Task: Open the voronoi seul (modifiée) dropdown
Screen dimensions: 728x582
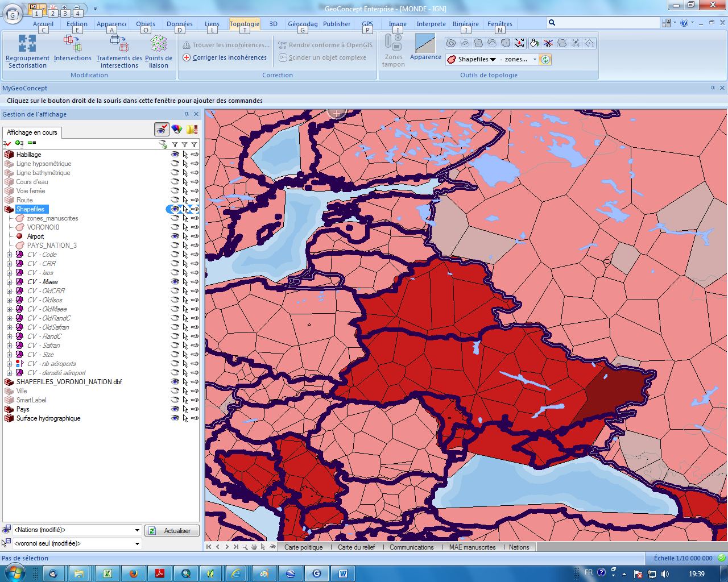Action: point(137,544)
